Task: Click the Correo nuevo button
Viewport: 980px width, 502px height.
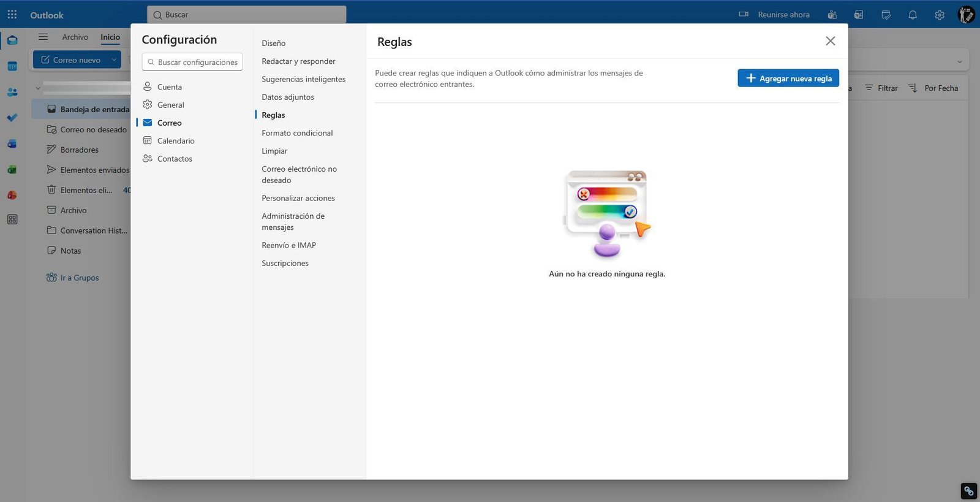Action: pyautogui.click(x=70, y=59)
